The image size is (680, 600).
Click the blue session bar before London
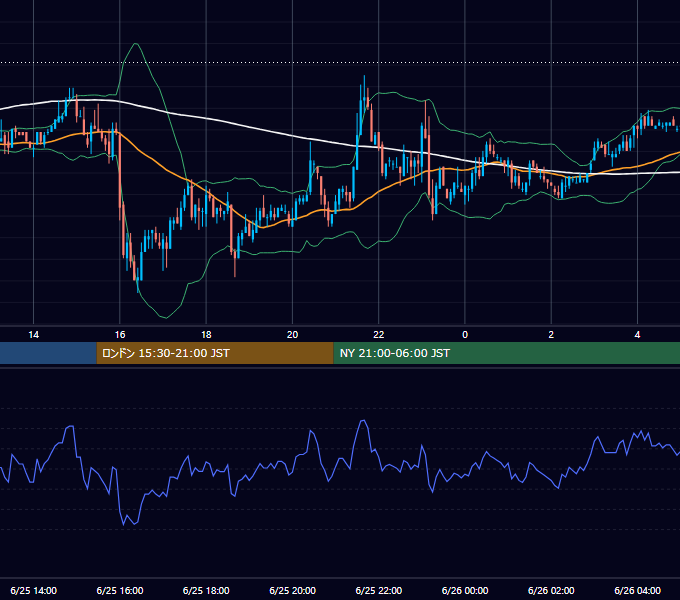48,353
